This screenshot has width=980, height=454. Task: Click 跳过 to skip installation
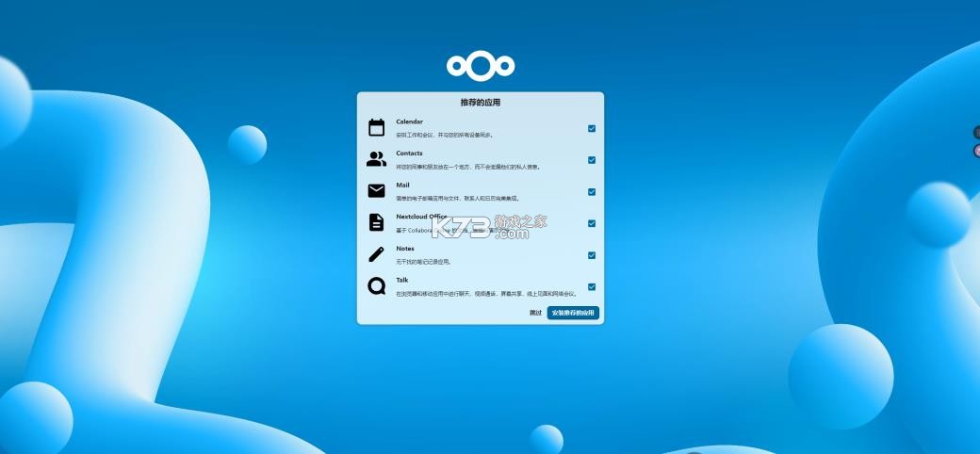click(535, 313)
